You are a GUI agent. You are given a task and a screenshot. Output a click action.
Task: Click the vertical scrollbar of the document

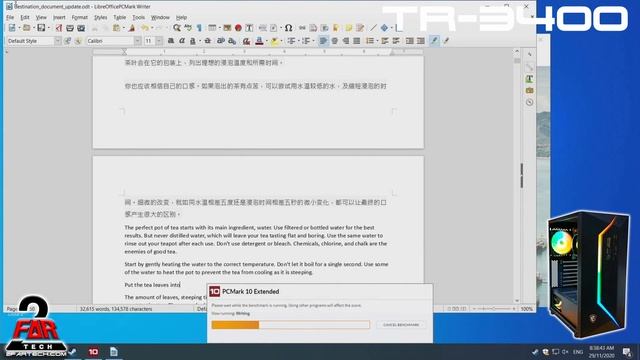click(517, 176)
